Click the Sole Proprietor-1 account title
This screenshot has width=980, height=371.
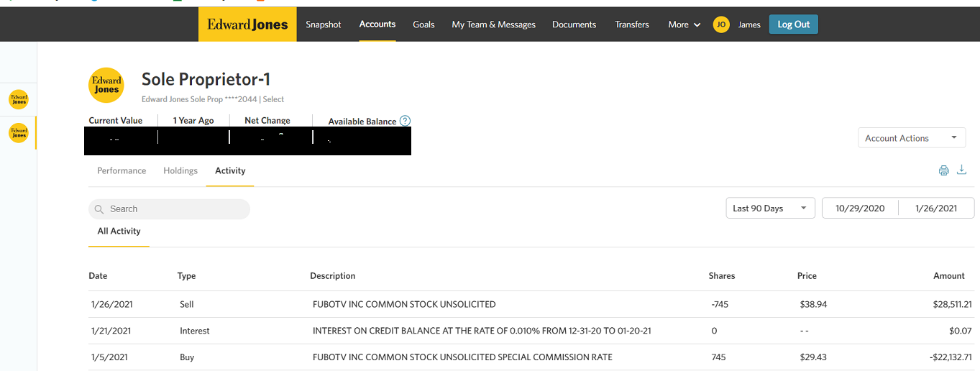click(x=206, y=79)
